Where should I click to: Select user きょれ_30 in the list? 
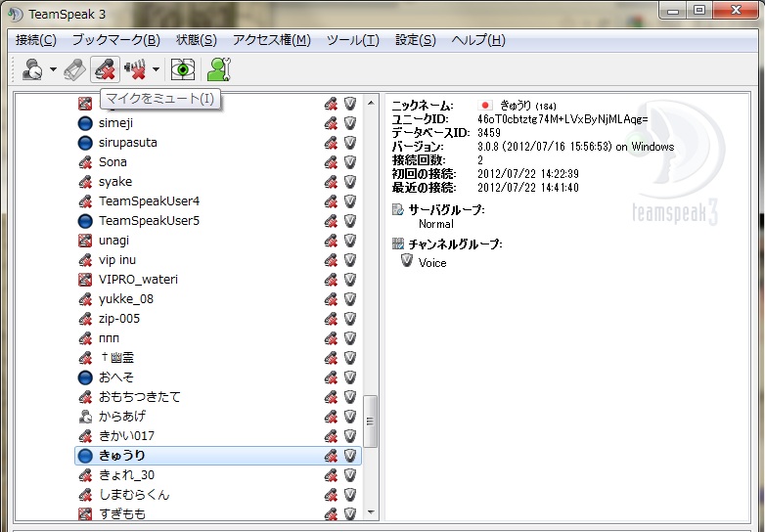[x=127, y=474]
